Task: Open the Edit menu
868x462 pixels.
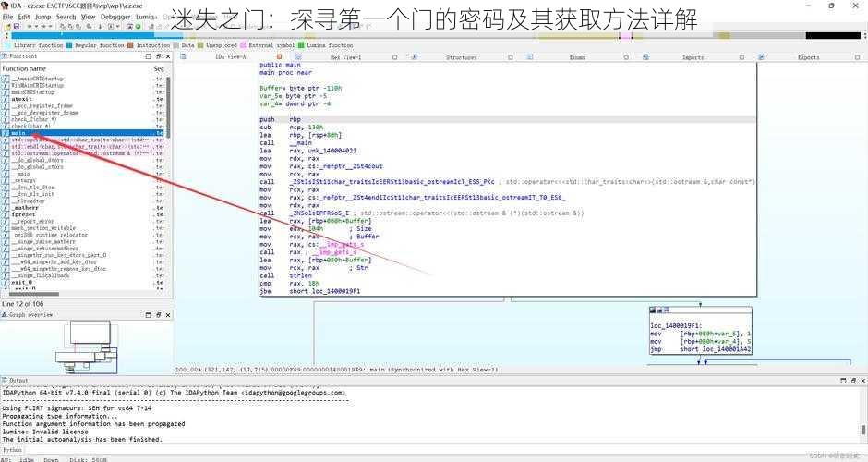Action: coord(24,17)
